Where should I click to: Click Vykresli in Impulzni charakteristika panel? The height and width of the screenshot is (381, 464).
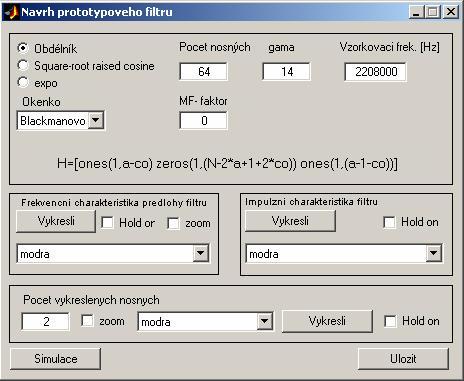pyautogui.click(x=290, y=221)
